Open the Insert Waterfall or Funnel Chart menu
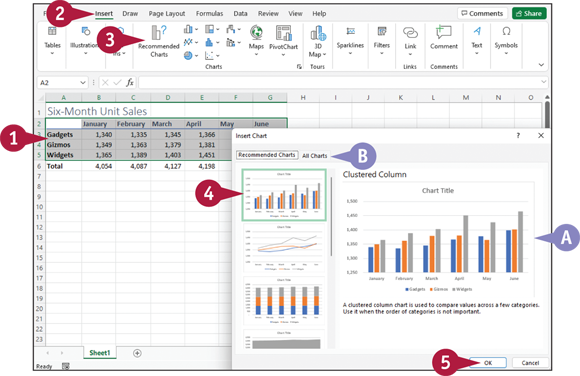Image resolution: width=580 pixels, height=376 pixels. [233, 29]
